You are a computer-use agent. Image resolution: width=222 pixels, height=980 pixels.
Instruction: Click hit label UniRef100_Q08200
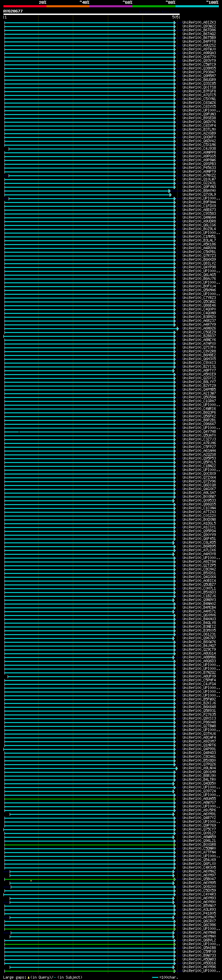199,887
